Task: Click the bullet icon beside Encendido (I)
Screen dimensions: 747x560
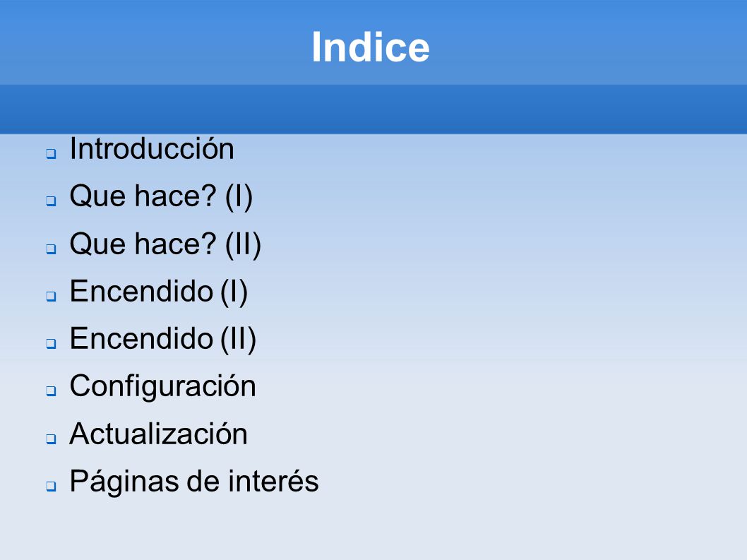Action: point(51,296)
